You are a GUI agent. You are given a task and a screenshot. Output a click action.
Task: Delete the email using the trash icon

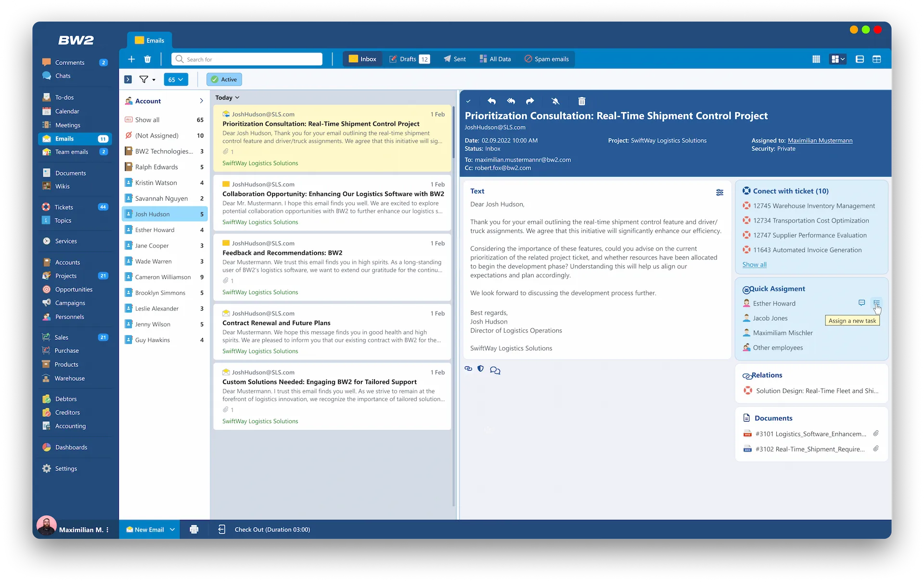tap(581, 101)
